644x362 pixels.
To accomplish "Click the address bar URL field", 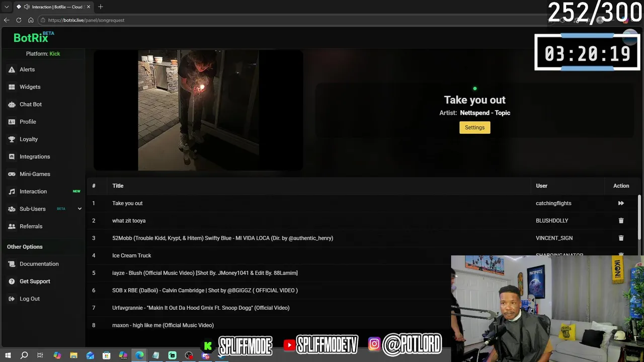I will pyautogui.click(x=292, y=20).
